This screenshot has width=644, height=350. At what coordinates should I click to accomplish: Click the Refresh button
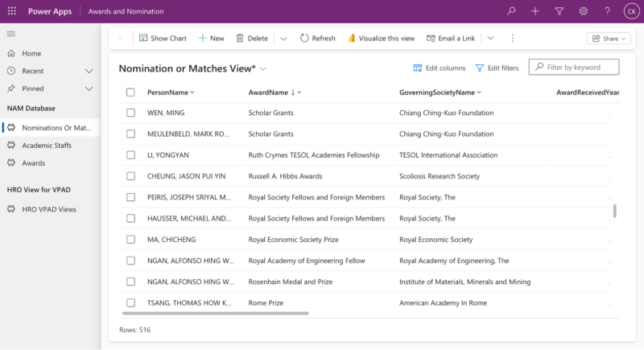click(317, 38)
